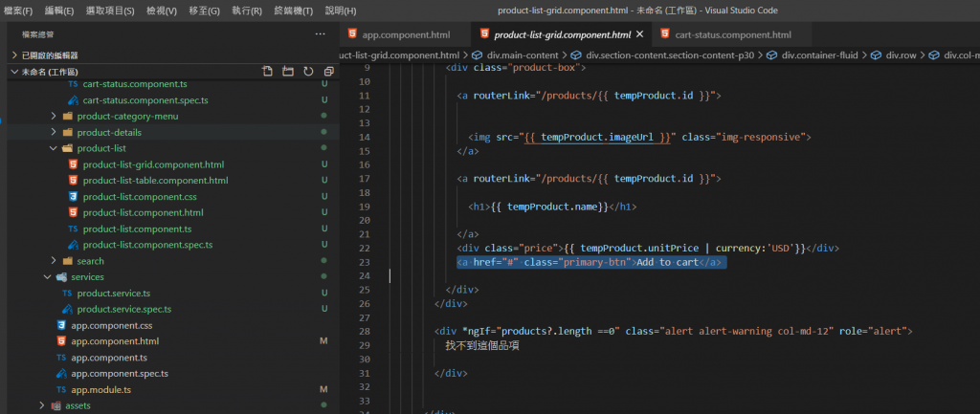Image resolution: width=980 pixels, height=414 pixels.
Task: Open explorer more actions ellipsis menu
Action: [x=320, y=34]
